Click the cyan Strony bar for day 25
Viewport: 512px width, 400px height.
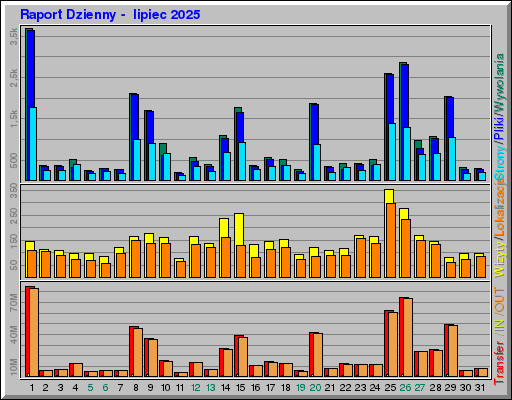(392, 152)
